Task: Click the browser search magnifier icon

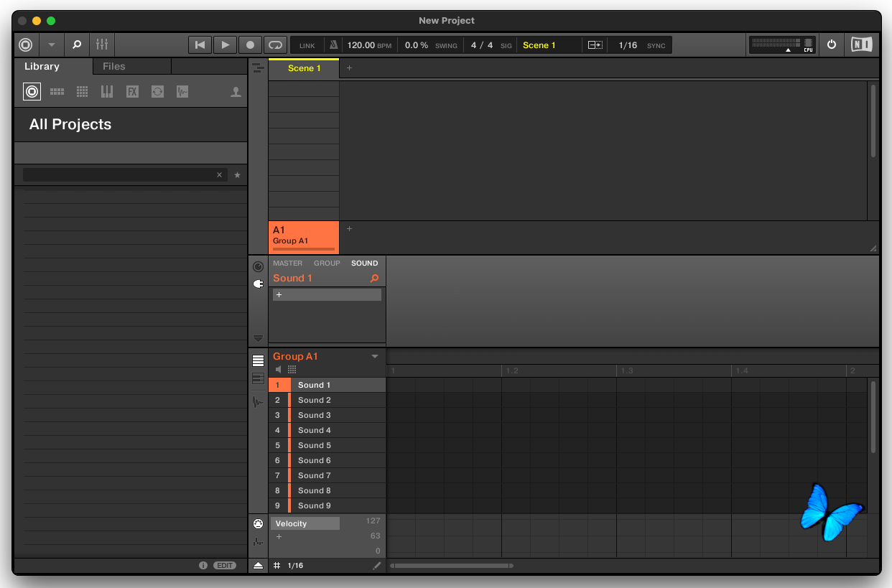Action: [x=76, y=45]
